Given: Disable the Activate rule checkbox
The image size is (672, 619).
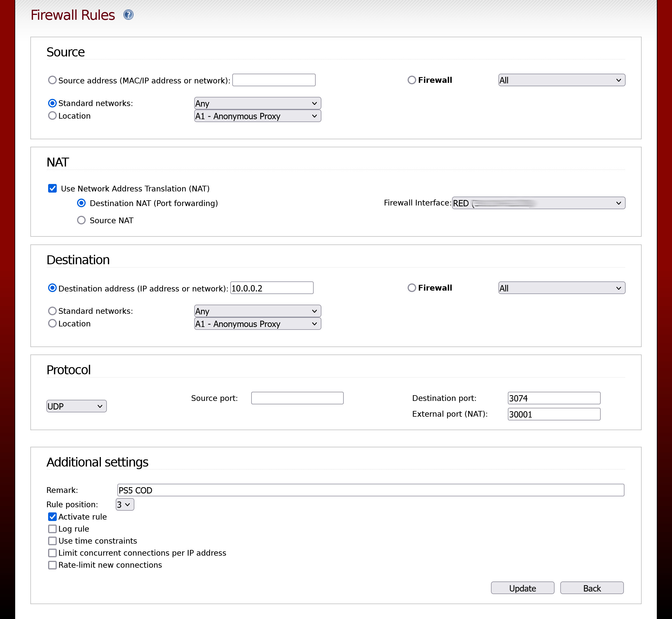Looking at the screenshot, I should pyautogui.click(x=53, y=516).
